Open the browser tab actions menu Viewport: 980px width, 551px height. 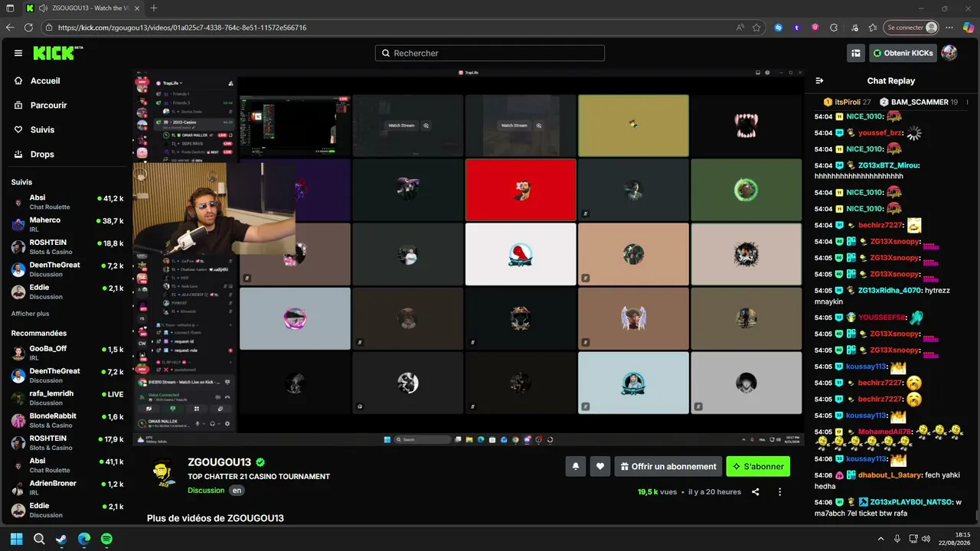tap(10, 8)
